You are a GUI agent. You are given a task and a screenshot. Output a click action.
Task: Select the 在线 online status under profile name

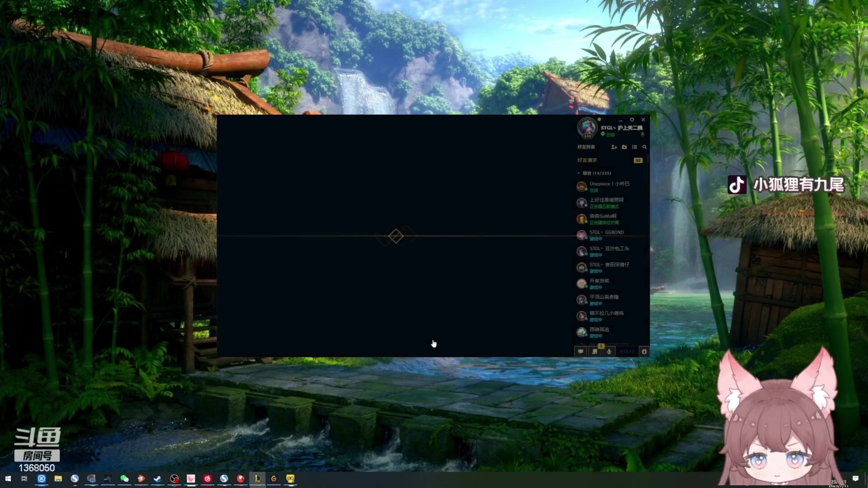point(608,135)
